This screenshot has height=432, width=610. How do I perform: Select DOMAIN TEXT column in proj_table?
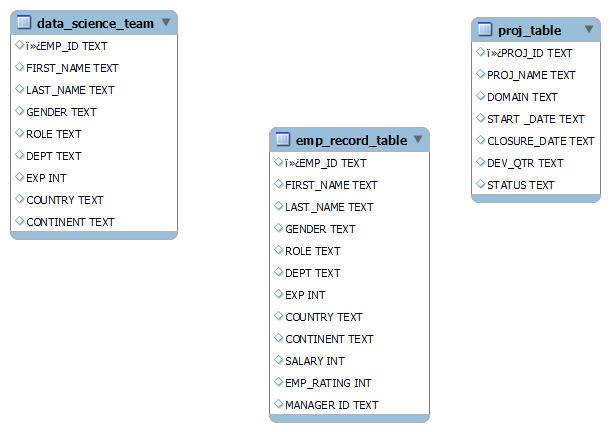pyautogui.click(x=522, y=97)
